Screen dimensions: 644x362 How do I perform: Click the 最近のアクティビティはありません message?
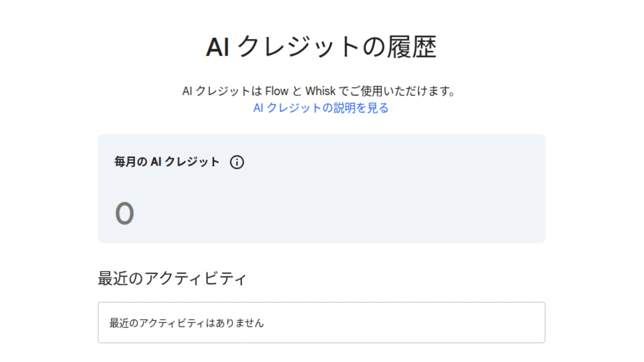(186, 323)
